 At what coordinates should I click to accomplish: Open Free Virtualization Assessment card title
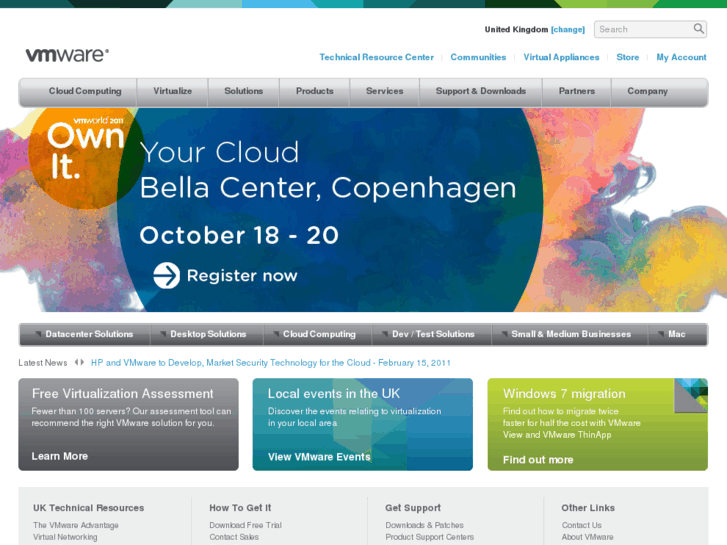point(122,394)
